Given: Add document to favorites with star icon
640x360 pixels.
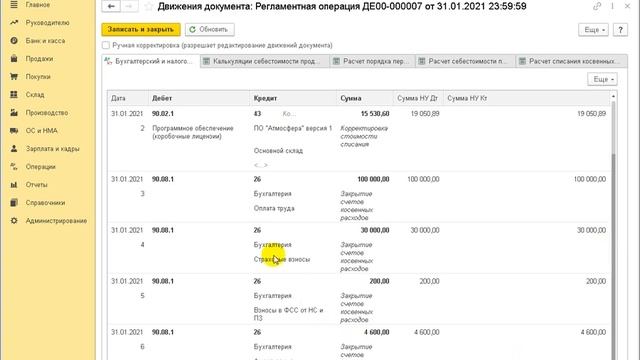Looking at the screenshot, I should [149, 6].
